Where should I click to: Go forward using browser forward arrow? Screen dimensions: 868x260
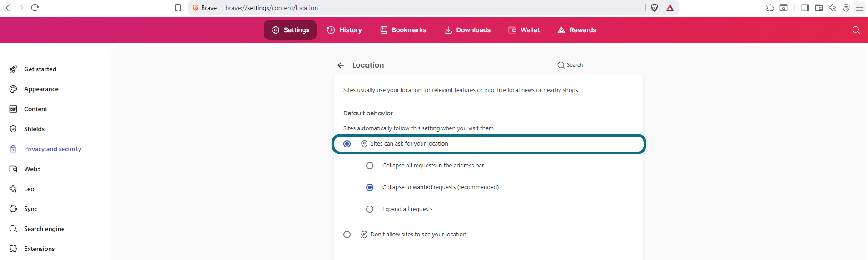(x=21, y=8)
